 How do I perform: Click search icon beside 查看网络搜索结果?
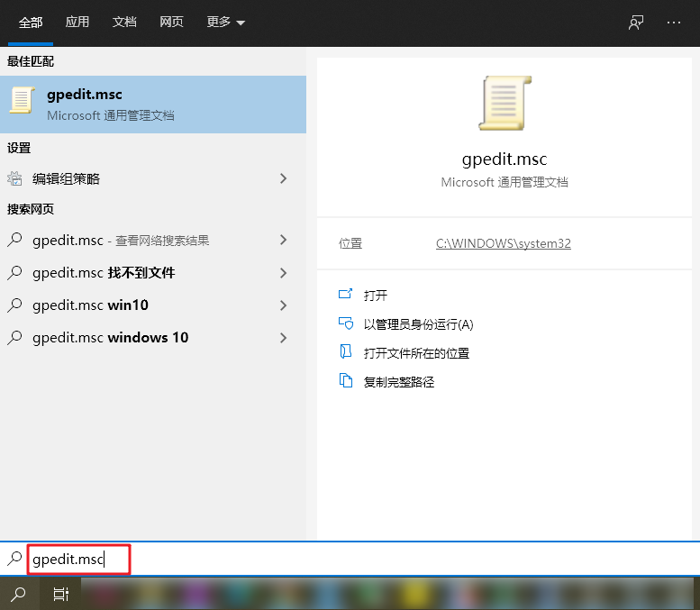pos(14,240)
